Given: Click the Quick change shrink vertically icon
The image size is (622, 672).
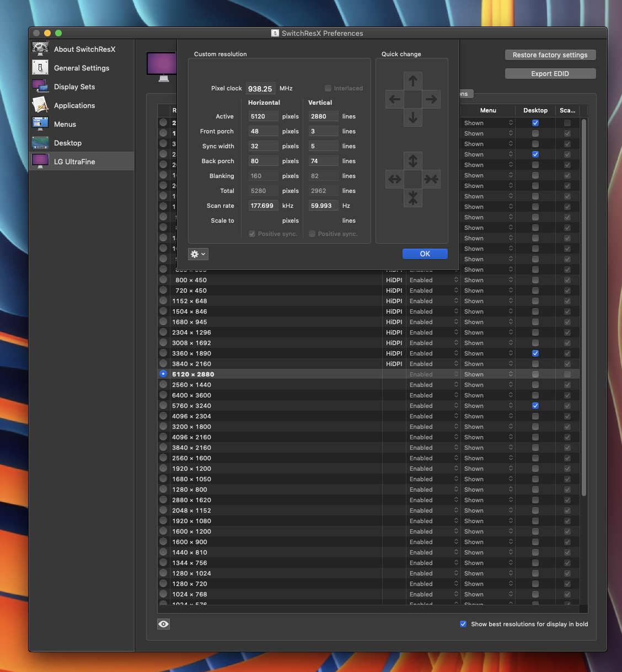Looking at the screenshot, I should [x=413, y=197].
